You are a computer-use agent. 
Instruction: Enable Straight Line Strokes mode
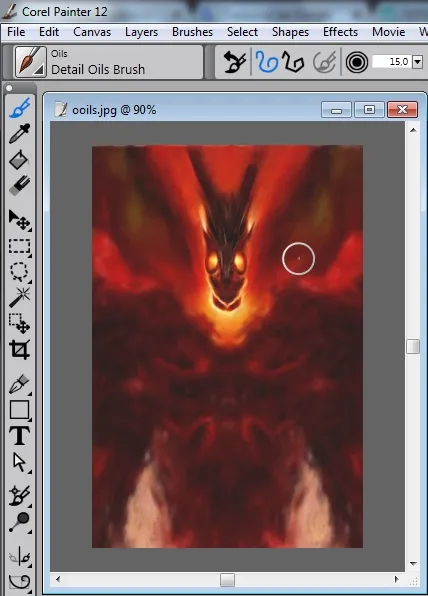(293, 62)
